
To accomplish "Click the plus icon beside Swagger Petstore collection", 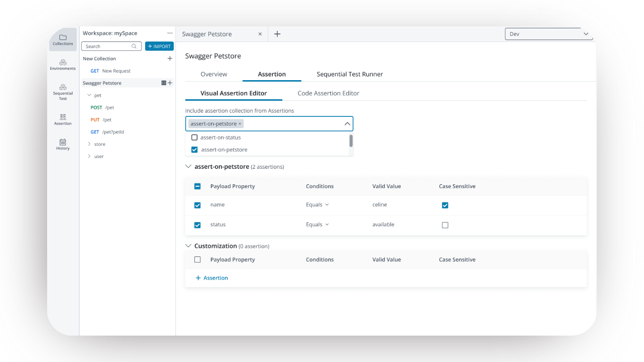I will pos(170,83).
